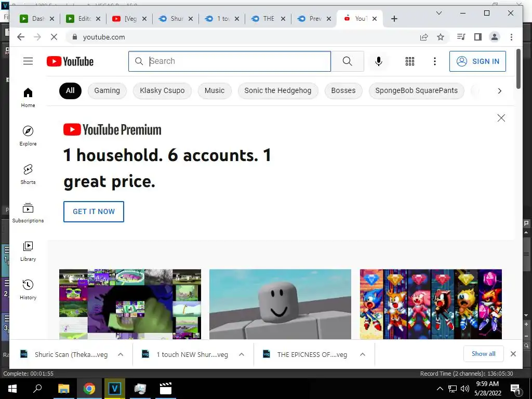Open Shorts in the sidebar
This screenshot has width=532, height=399.
pos(28,174)
